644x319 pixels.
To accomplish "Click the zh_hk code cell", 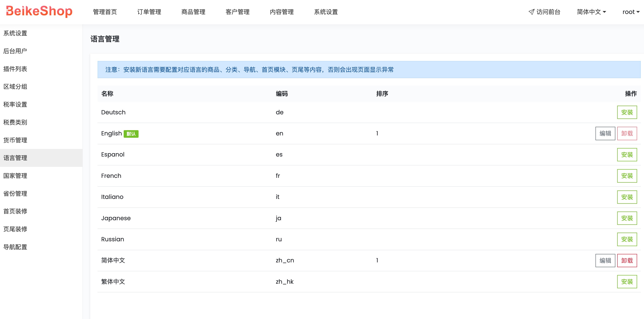I will pos(284,281).
